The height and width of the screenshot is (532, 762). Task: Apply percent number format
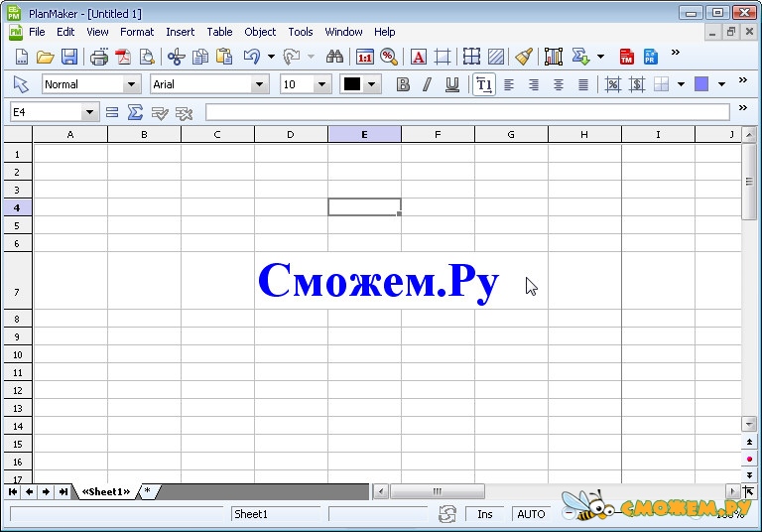(x=613, y=84)
